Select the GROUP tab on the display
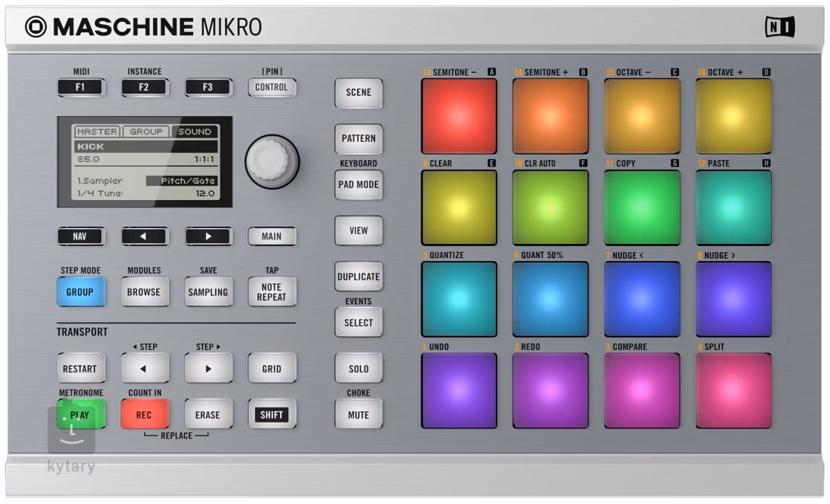 146,131
